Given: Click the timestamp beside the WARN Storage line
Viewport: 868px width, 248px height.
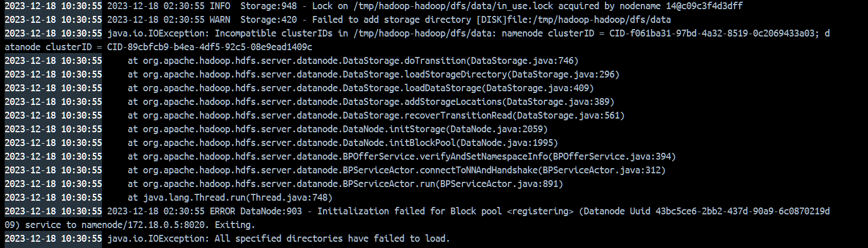Looking at the screenshot, I should click(54, 19).
